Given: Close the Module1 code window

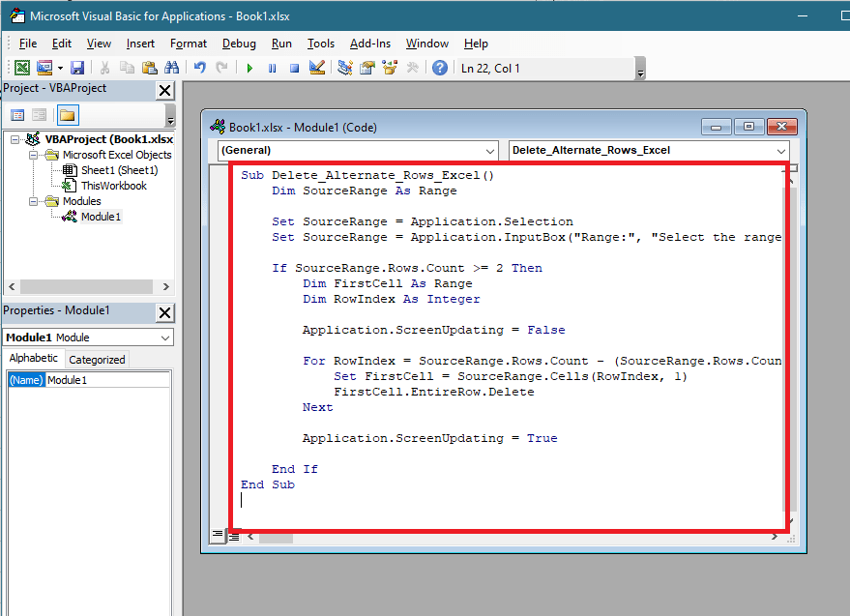Looking at the screenshot, I should pyautogui.click(x=781, y=127).
